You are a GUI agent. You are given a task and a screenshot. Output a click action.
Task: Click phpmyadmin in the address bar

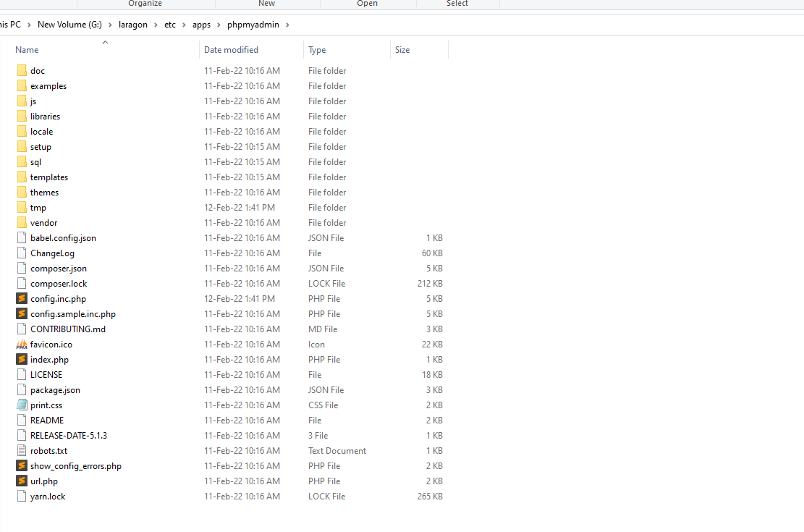[253, 25]
